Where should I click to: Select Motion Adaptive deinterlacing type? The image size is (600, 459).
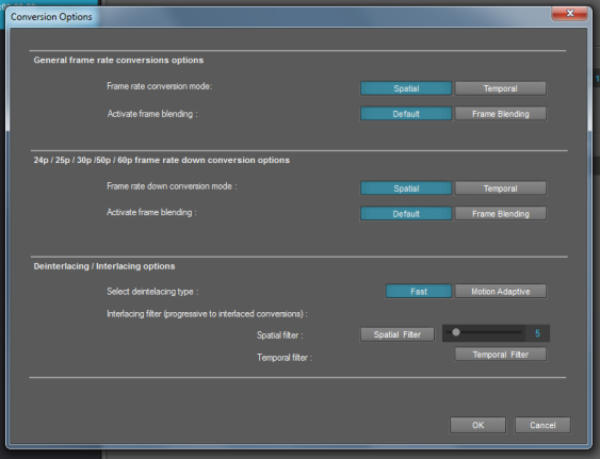coord(500,291)
